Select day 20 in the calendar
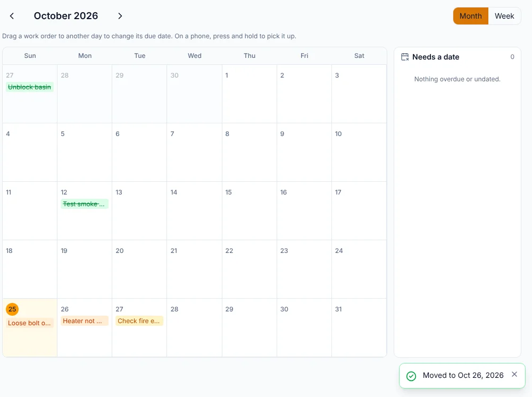 (x=139, y=269)
